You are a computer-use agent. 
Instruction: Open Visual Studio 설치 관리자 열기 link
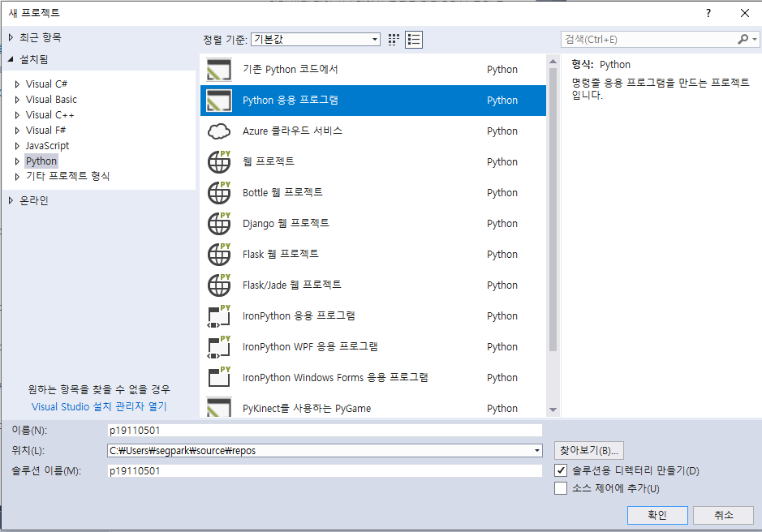click(99, 406)
